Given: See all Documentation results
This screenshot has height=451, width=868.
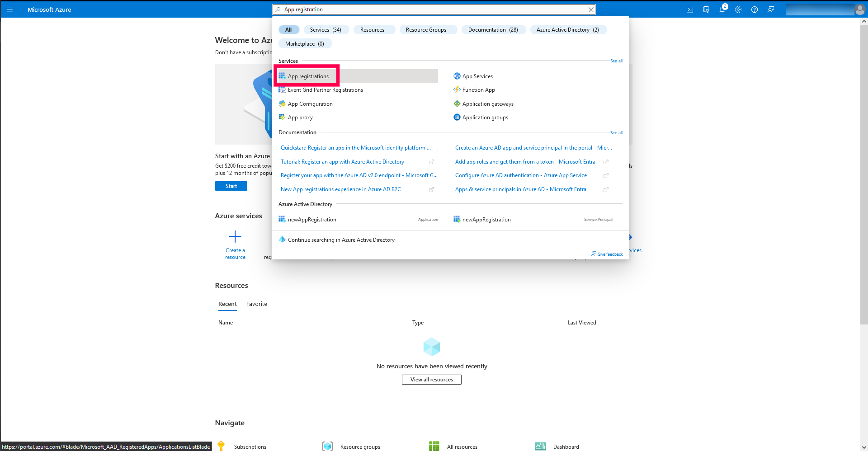Looking at the screenshot, I should pyautogui.click(x=616, y=132).
